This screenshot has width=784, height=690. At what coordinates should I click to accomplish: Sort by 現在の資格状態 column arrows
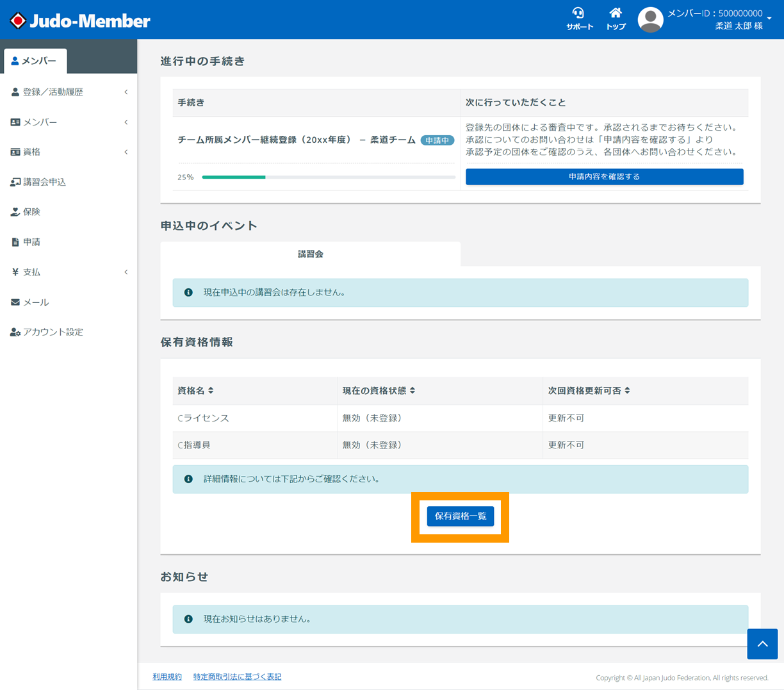pyautogui.click(x=412, y=391)
